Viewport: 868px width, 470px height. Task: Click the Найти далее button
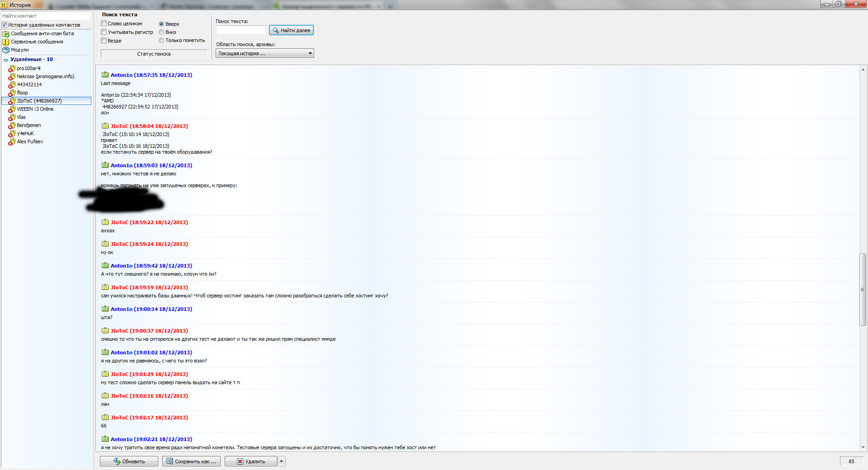[291, 30]
